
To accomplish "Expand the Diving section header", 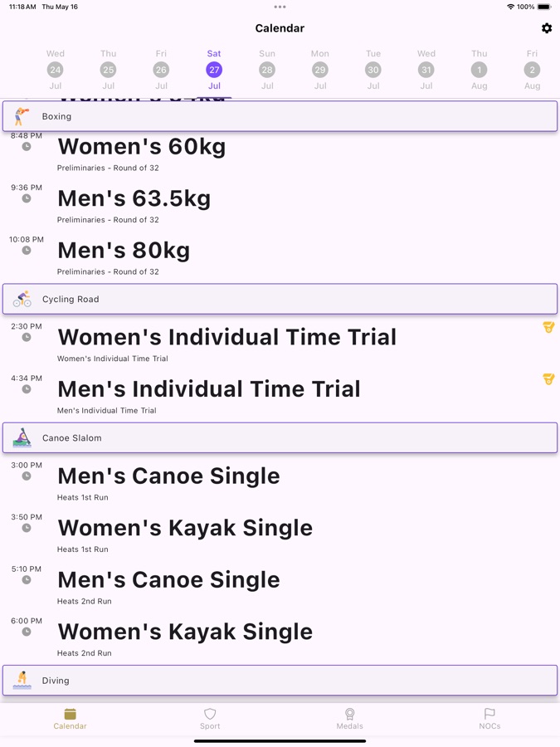I will pyautogui.click(x=280, y=681).
